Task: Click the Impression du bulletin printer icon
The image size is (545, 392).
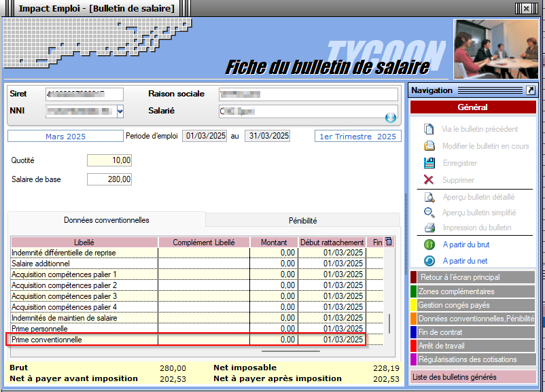Action: pos(429,228)
